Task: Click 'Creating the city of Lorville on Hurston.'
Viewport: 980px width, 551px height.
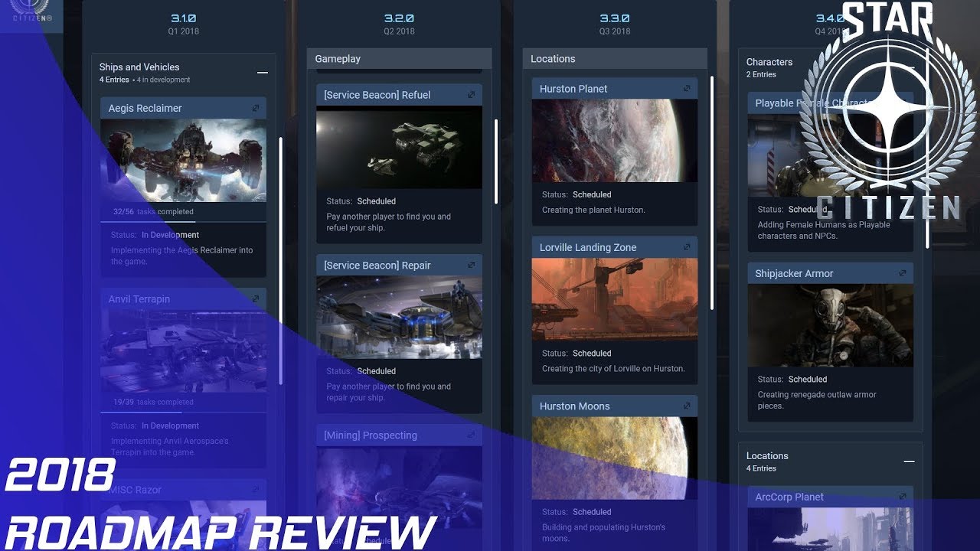Action: (x=613, y=369)
